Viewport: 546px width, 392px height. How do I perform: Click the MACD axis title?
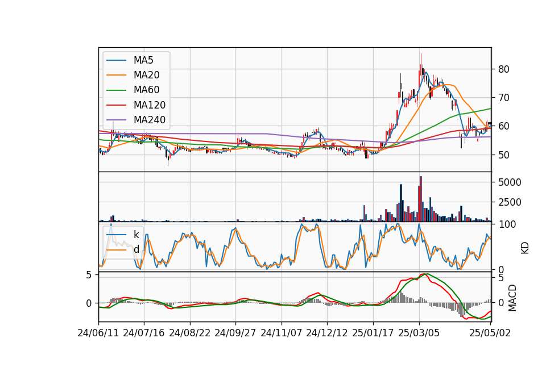coord(512,298)
